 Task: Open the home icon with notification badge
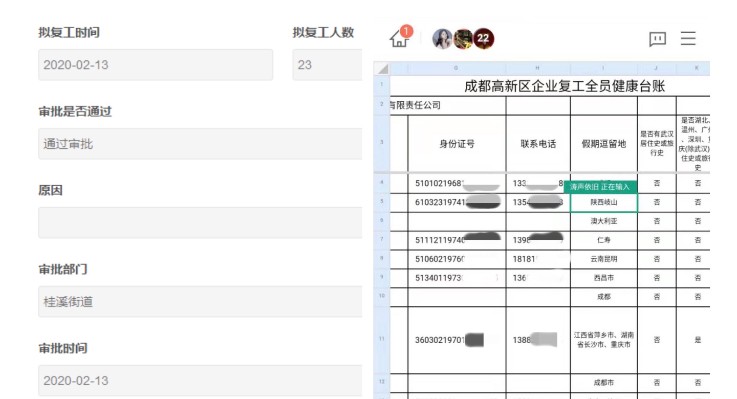point(400,37)
